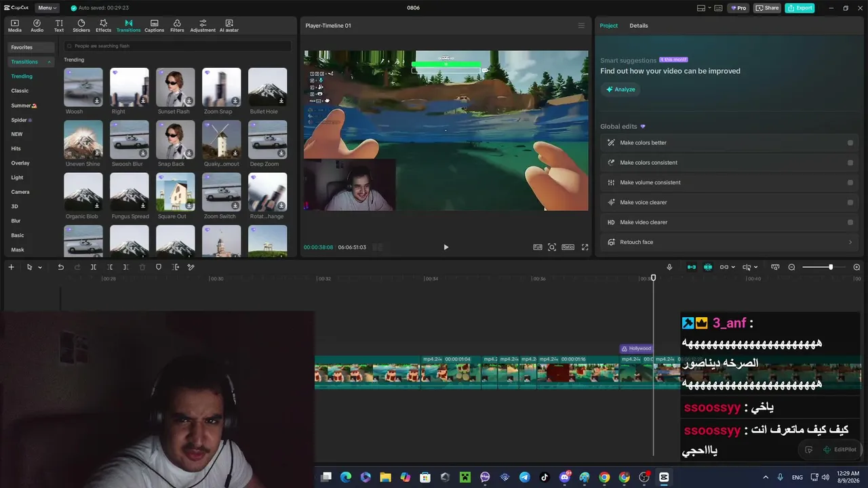Enable Make colors consistent
Viewport: 868px width, 488px height.
(x=850, y=163)
